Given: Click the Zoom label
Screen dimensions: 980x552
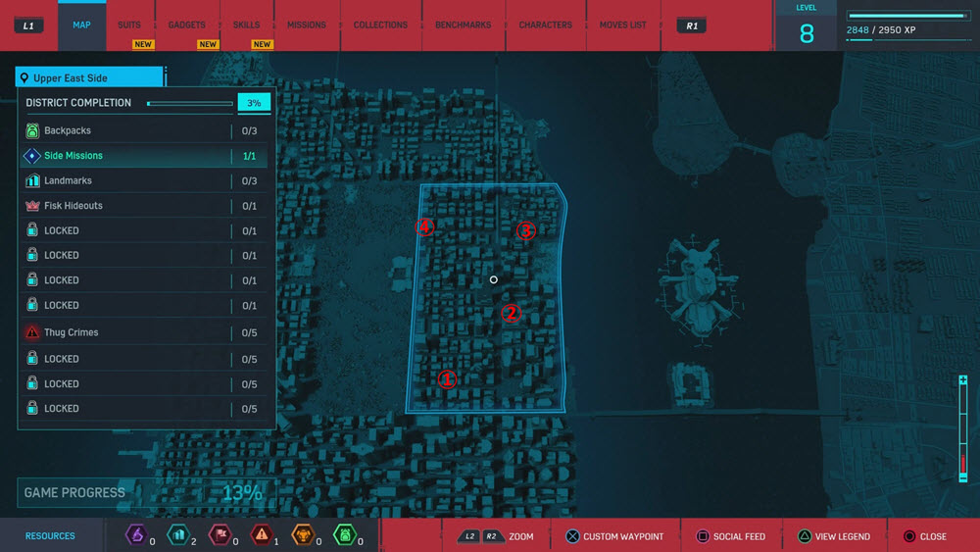Looking at the screenshot, I should click(520, 536).
